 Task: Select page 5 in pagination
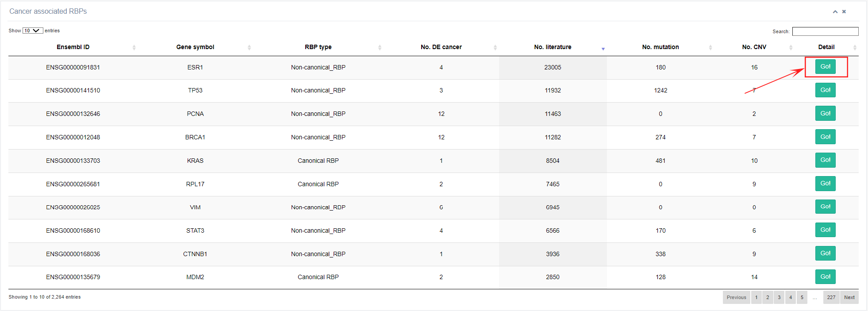tap(802, 297)
